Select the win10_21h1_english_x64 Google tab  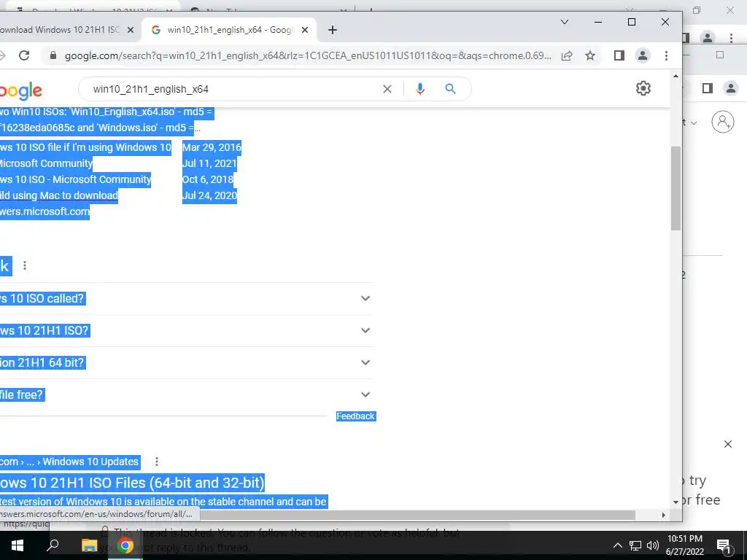point(230,30)
